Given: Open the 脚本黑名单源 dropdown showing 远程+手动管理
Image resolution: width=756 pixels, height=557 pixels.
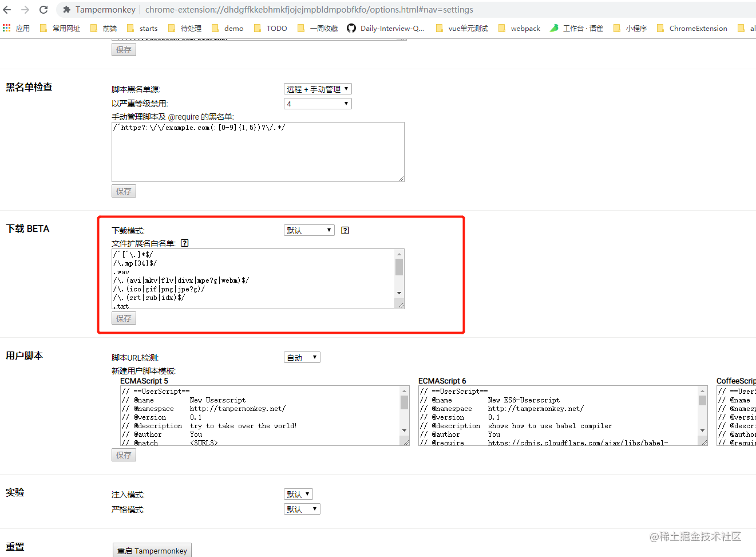Looking at the screenshot, I should click(x=318, y=89).
